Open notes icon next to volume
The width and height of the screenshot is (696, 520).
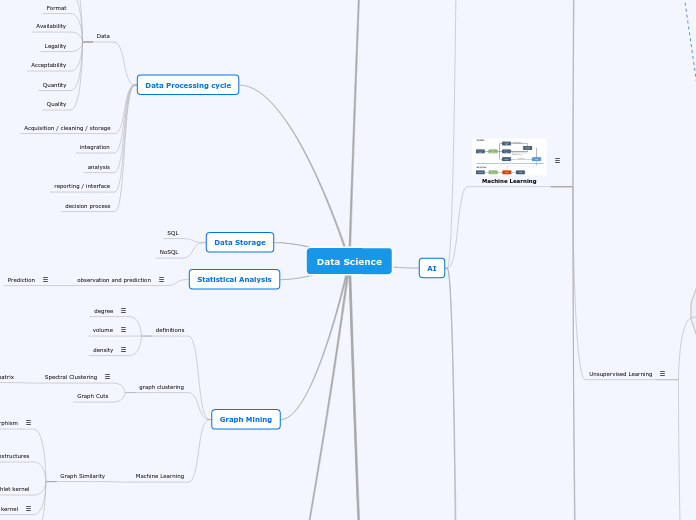pyautogui.click(x=123, y=330)
